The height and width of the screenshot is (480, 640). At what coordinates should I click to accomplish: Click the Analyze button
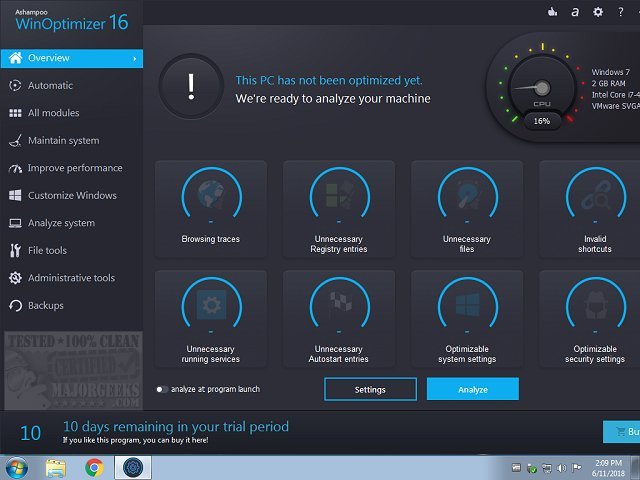tap(472, 389)
